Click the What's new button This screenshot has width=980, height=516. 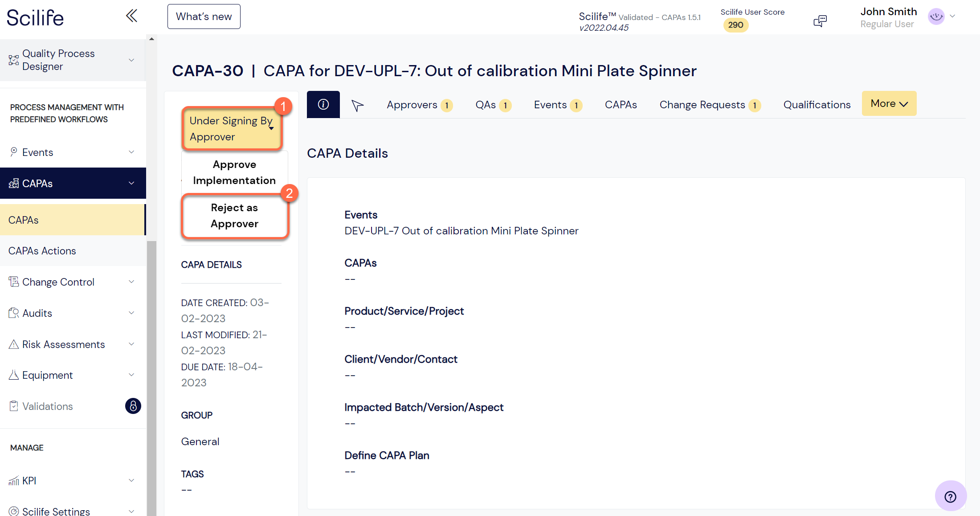coord(204,16)
